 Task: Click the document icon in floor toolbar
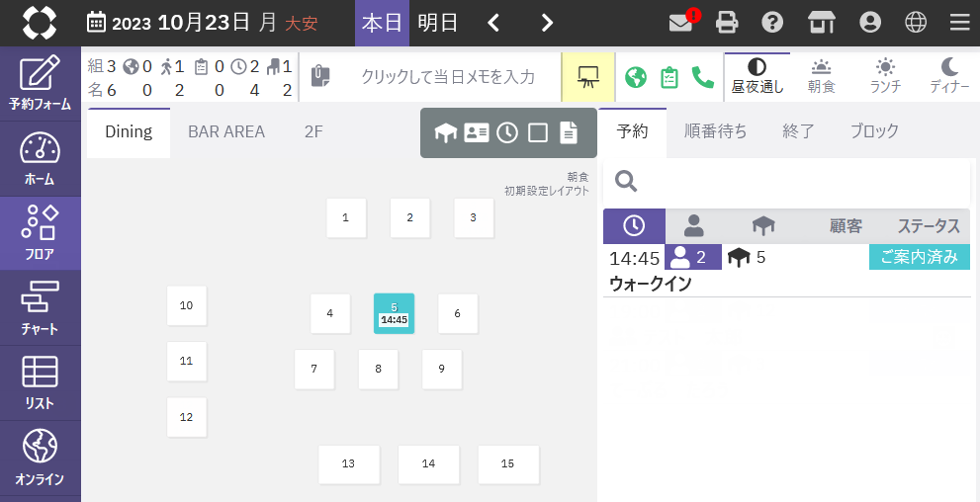point(569,132)
